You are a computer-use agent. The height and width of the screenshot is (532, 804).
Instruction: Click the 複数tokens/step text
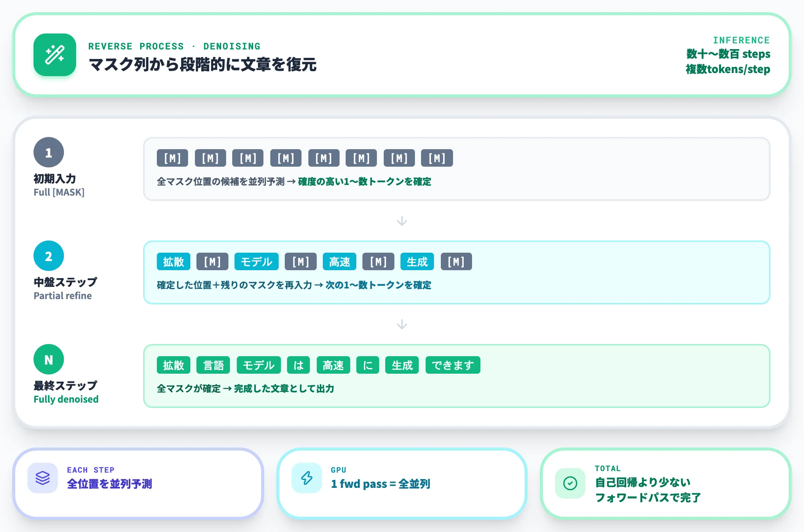coord(728,69)
